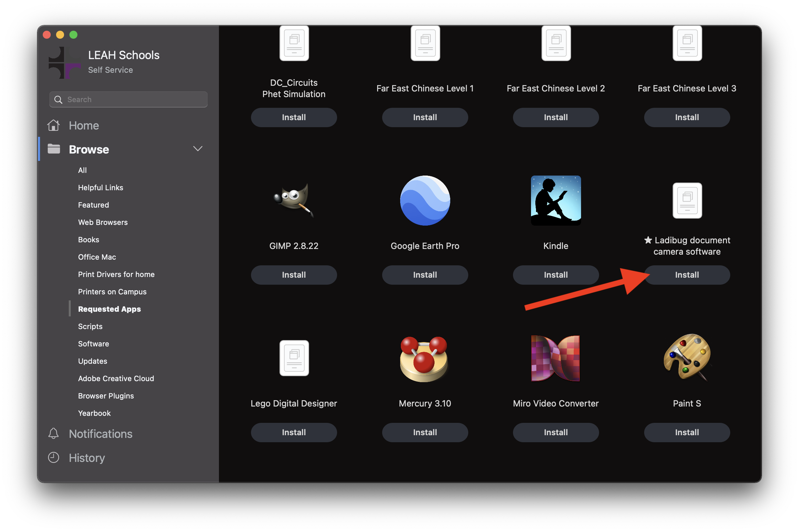
Task: Click the History clock icon
Action: (53, 457)
